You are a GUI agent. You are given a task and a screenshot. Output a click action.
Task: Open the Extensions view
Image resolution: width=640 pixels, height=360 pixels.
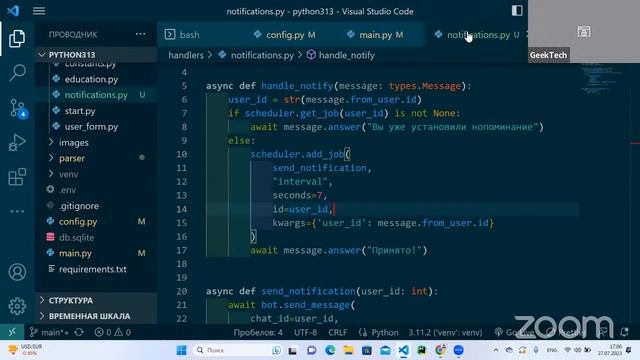click(17, 177)
